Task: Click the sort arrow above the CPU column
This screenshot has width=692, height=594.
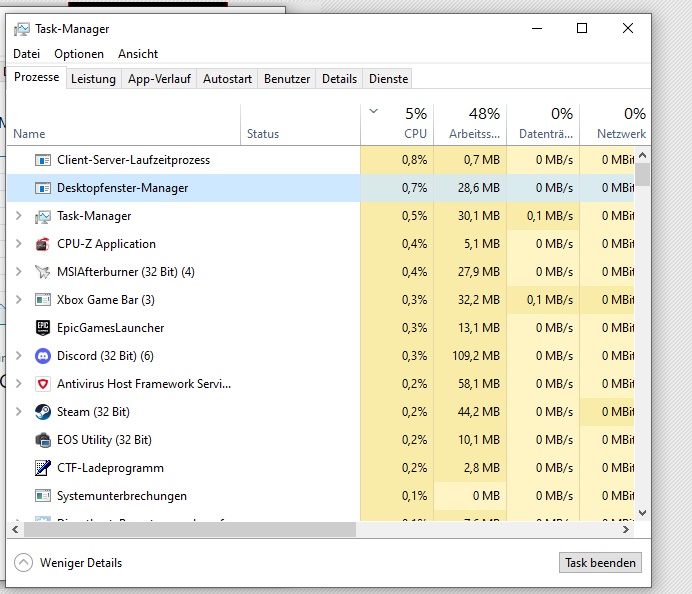Action: (374, 111)
